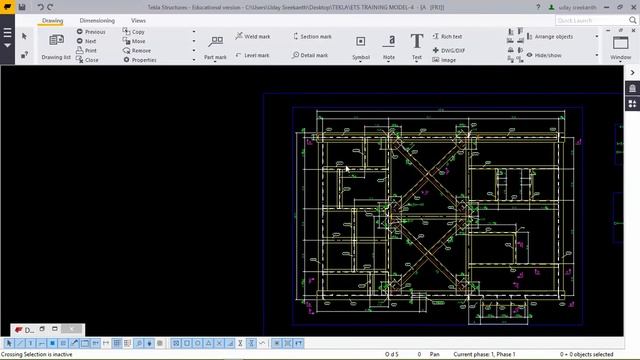This screenshot has height=360, width=640.
Task: Click Copy in the ribbon
Action: (134, 31)
